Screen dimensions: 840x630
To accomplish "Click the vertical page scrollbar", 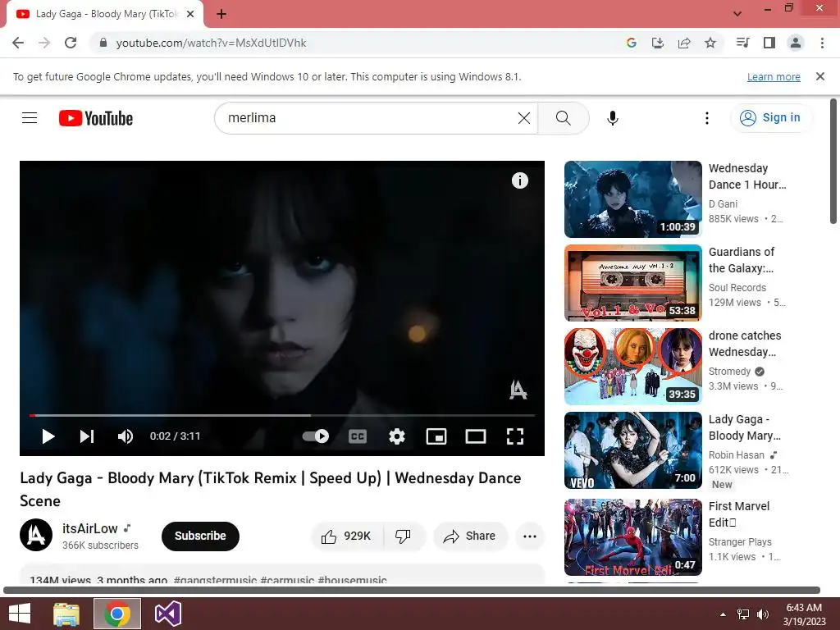I will pyautogui.click(x=833, y=161).
